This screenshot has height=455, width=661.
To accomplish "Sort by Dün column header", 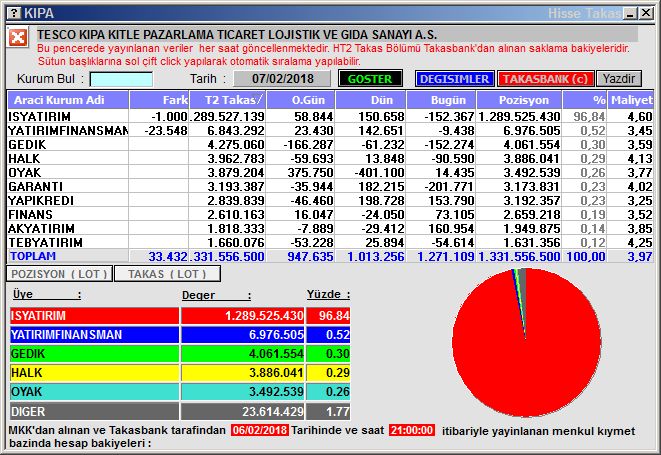I will click(x=371, y=100).
